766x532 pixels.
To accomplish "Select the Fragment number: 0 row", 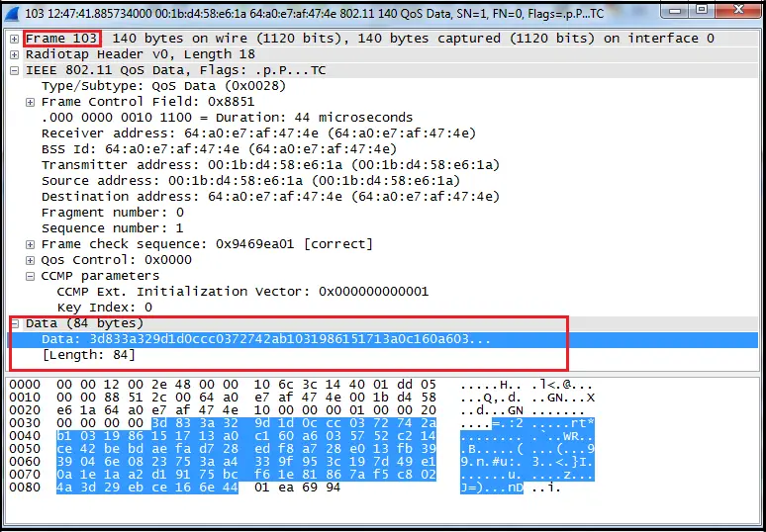I will [x=383, y=213].
